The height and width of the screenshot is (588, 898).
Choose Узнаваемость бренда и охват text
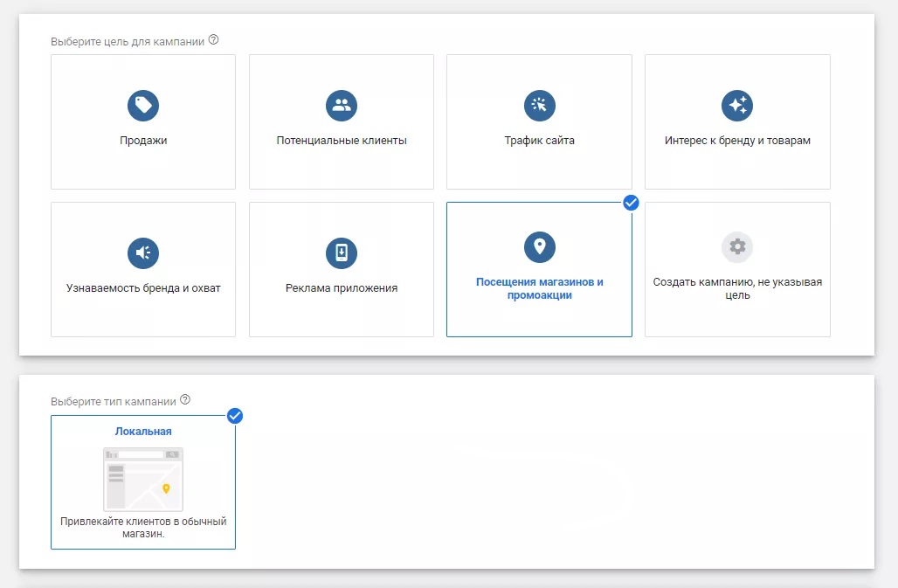click(x=143, y=288)
